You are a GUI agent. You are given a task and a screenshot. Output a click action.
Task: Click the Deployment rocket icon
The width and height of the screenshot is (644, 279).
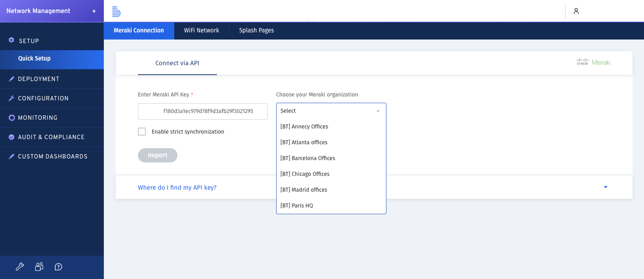click(x=11, y=79)
